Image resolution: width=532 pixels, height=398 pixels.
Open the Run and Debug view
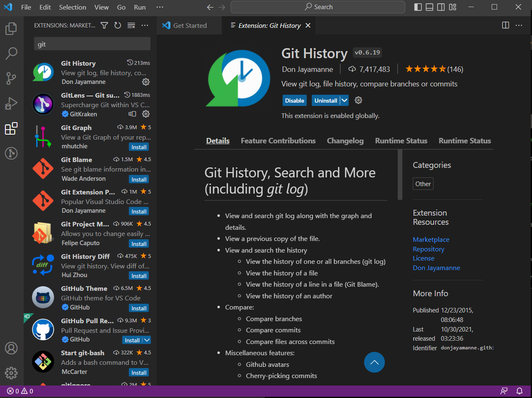(11, 103)
